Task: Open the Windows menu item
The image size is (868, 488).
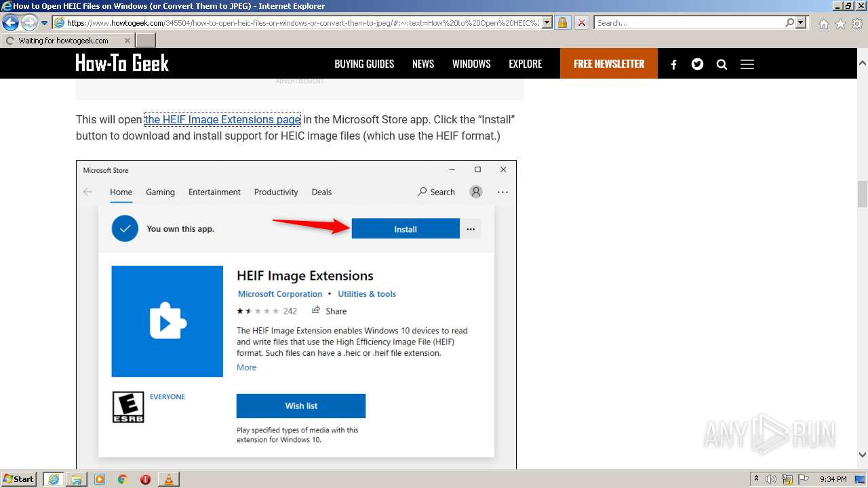Action: point(471,64)
